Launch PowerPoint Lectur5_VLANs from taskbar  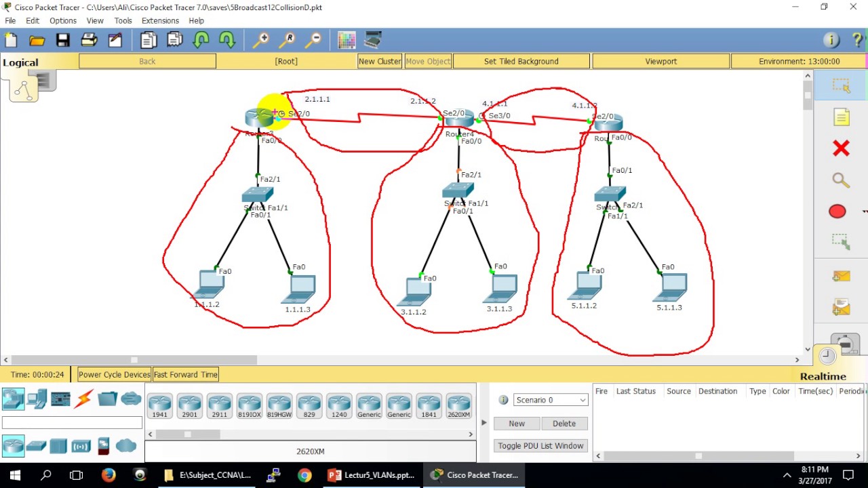click(x=372, y=475)
